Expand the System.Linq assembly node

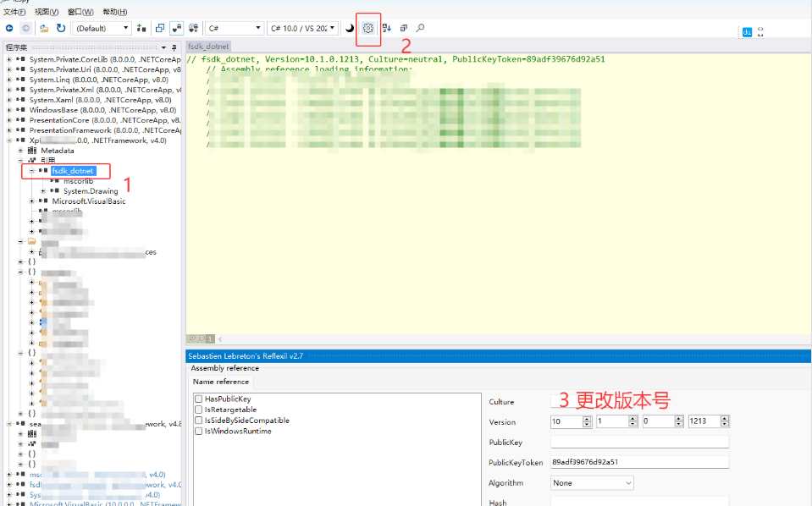(8, 80)
